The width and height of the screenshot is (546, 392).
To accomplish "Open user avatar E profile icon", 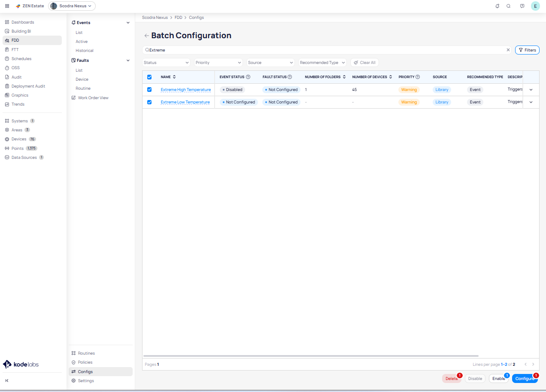I will pyautogui.click(x=535, y=6).
